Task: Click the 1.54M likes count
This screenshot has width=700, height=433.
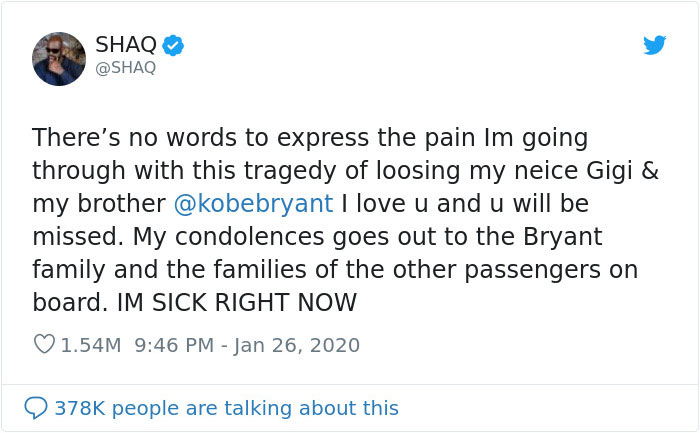Action: pyautogui.click(x=91, y=345)
